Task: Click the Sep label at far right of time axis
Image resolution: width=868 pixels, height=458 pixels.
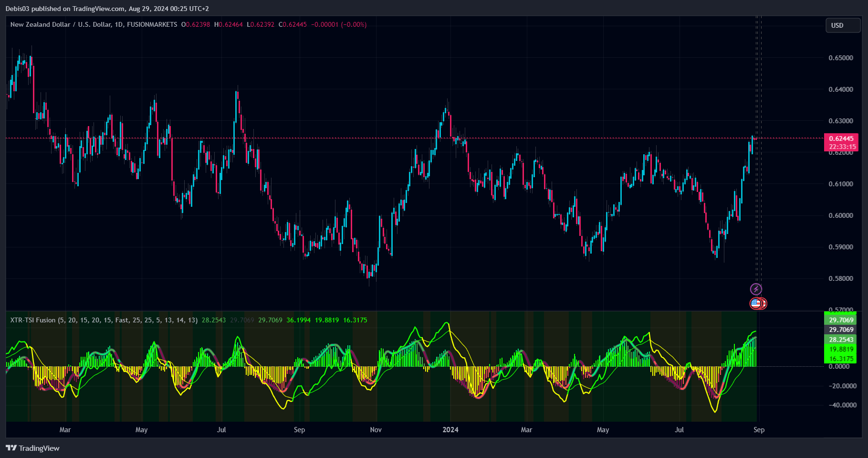Action: coord(759,430)
